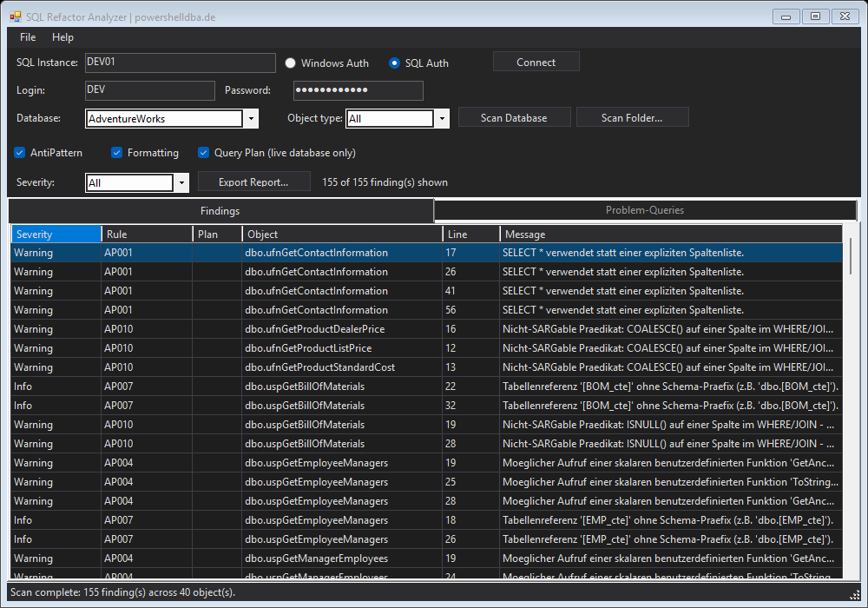
Task: Select dbo.uspGetBillOfMaterials Info row, line 22
Action: click(426, 387)
